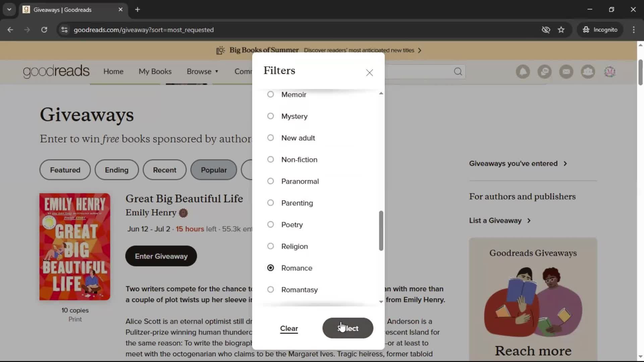Click the tracking protection eye icon
The width and height of the screenshot is (644, 362).
pyautogui.click(x=546, y=30)
